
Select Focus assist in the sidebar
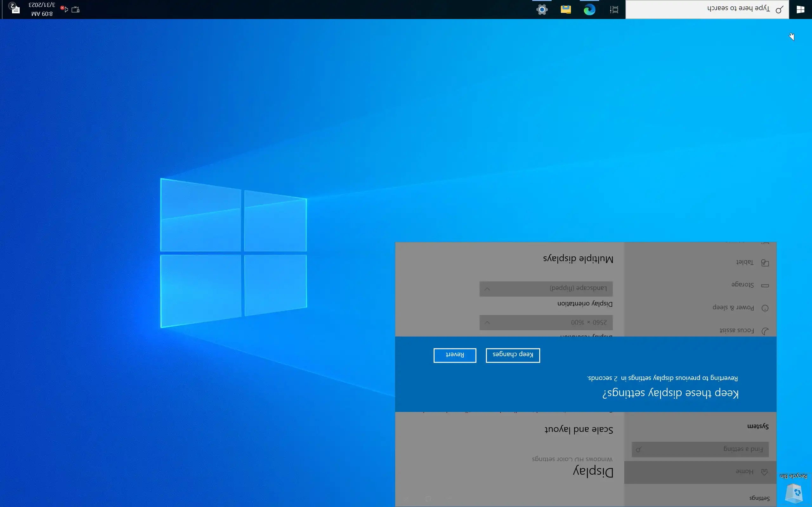(x=737, y=331)
